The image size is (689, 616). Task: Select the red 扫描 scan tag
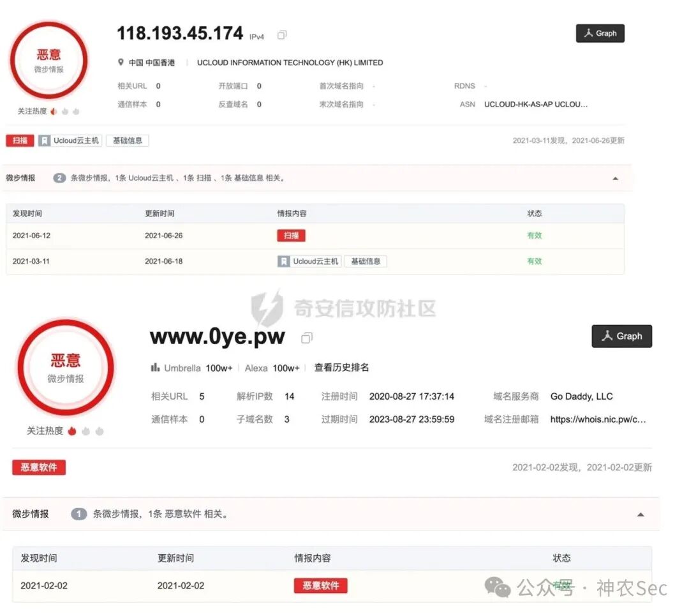[19, 140]
